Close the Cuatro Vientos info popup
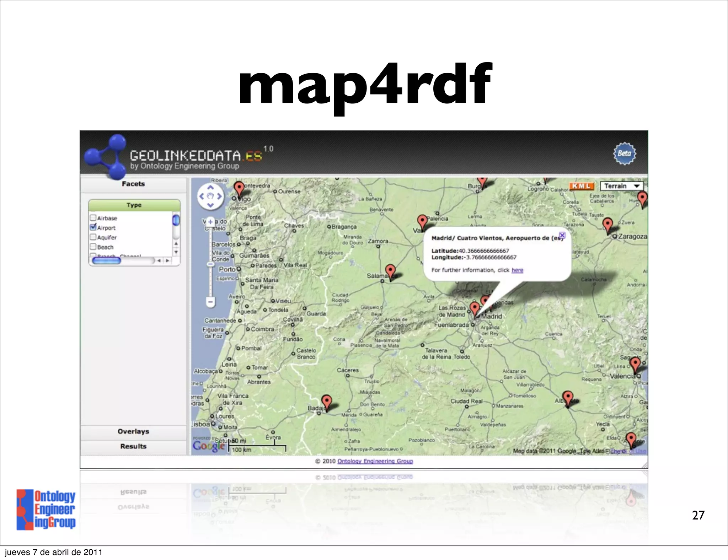Viewport: 728px width, 560px height. tap(562, 235)
